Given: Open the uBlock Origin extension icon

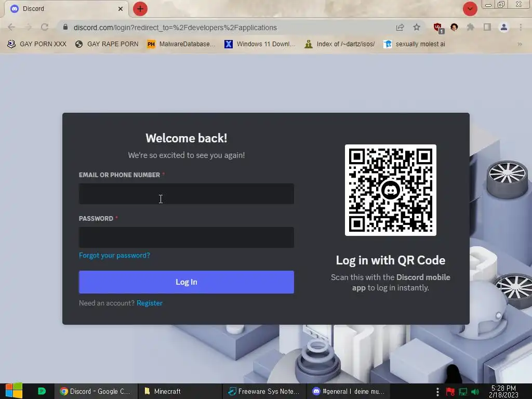Looking at the screenshot, I should [x=438, y=28].
